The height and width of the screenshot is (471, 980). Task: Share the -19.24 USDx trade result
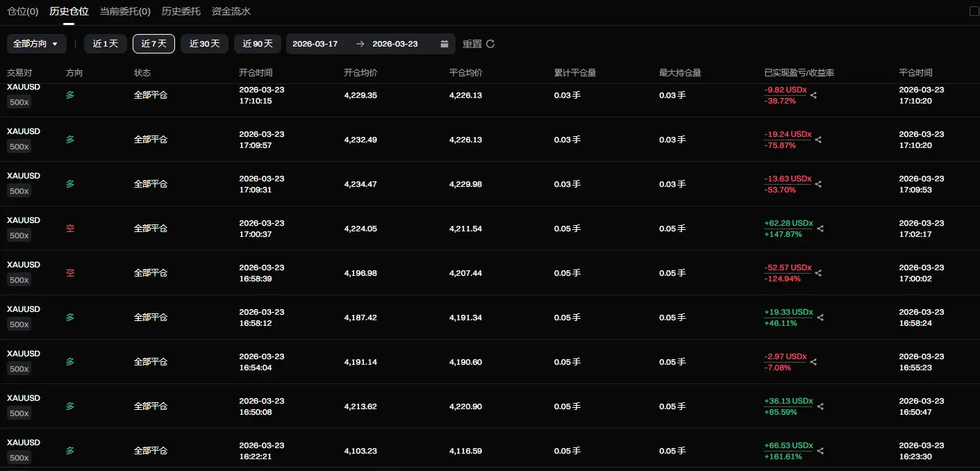click(818, 140)
